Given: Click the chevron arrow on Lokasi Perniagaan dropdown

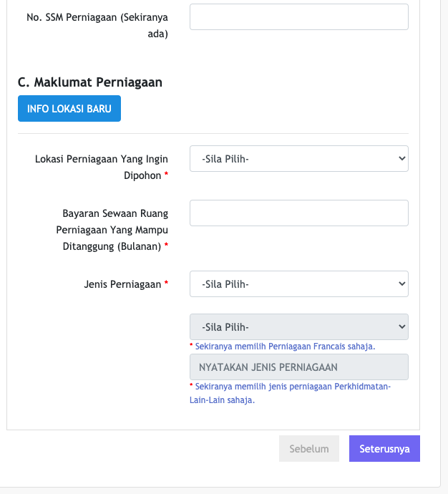Looking at the screenshot, I should pos(400,159).
